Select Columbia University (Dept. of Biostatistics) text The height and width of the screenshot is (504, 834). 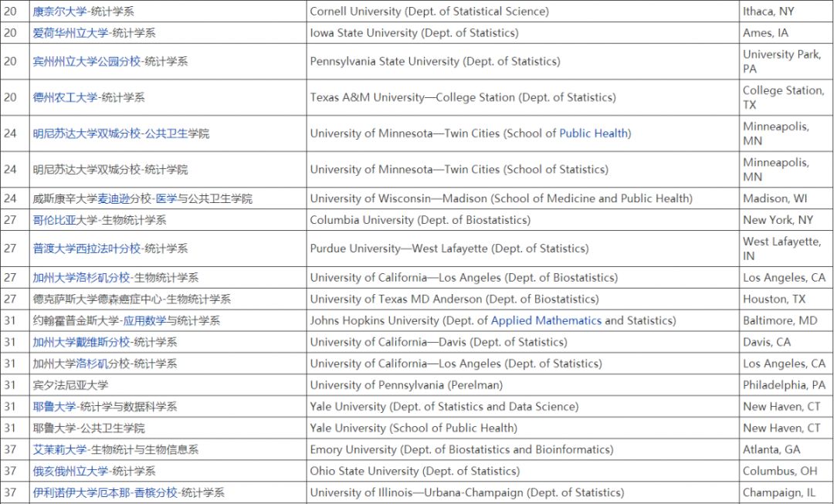tap(420, 220)
